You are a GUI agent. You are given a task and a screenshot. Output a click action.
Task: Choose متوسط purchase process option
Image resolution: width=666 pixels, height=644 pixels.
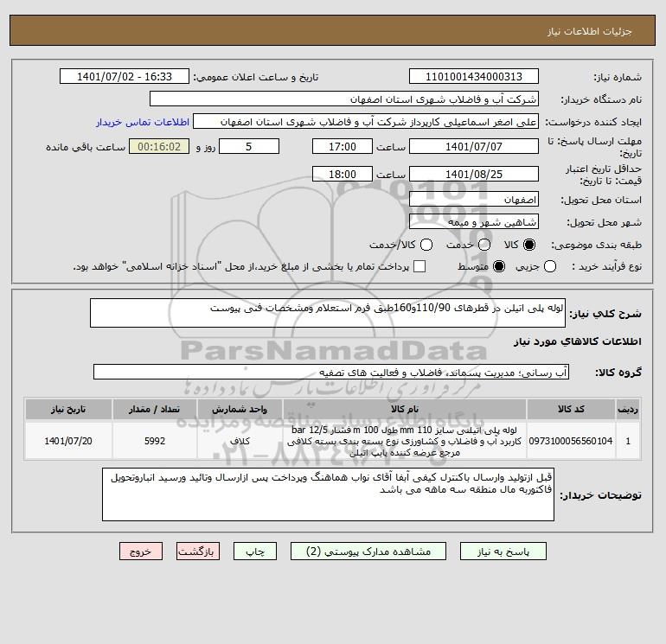[499, 266]
